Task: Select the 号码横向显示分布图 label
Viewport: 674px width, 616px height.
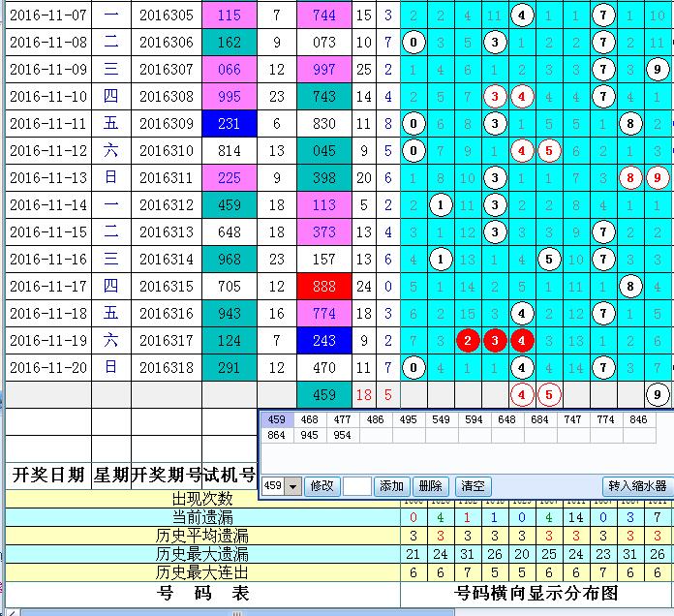Action: [x=536, y=593]
